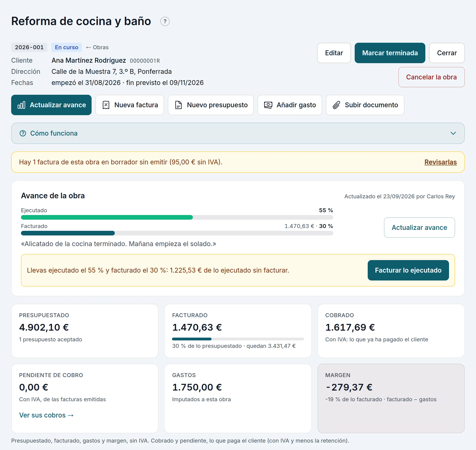476x450 pixels.
Task: Click the client ID 00000001R
Action: pos(145,61)
